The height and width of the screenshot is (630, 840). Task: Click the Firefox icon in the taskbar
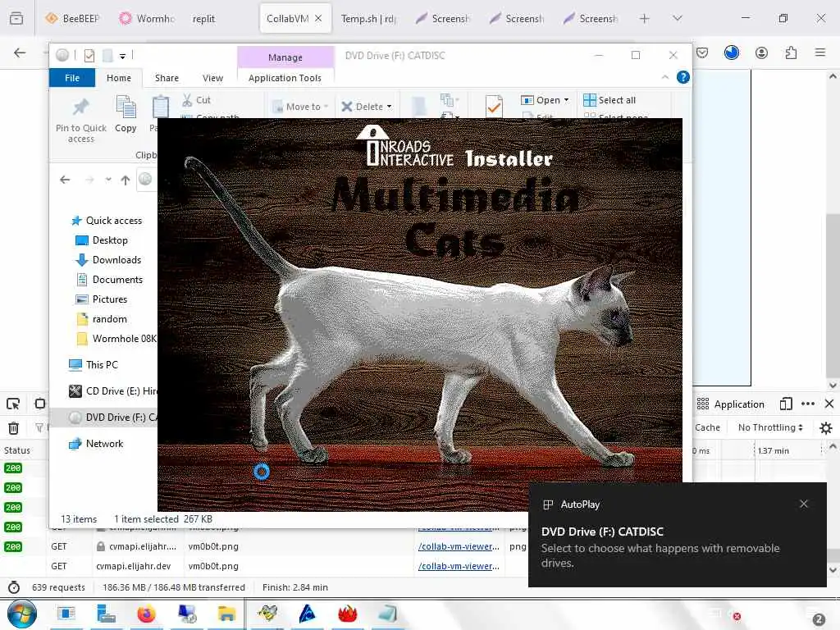(x=146, y=614)
